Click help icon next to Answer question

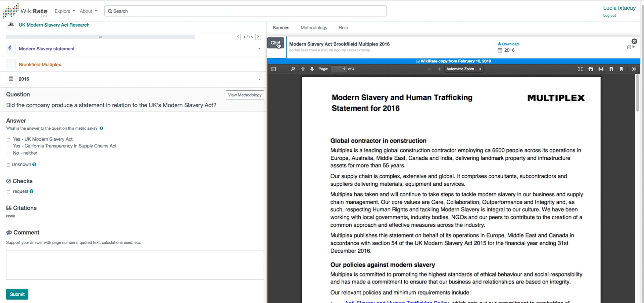[x=101, y=128]
